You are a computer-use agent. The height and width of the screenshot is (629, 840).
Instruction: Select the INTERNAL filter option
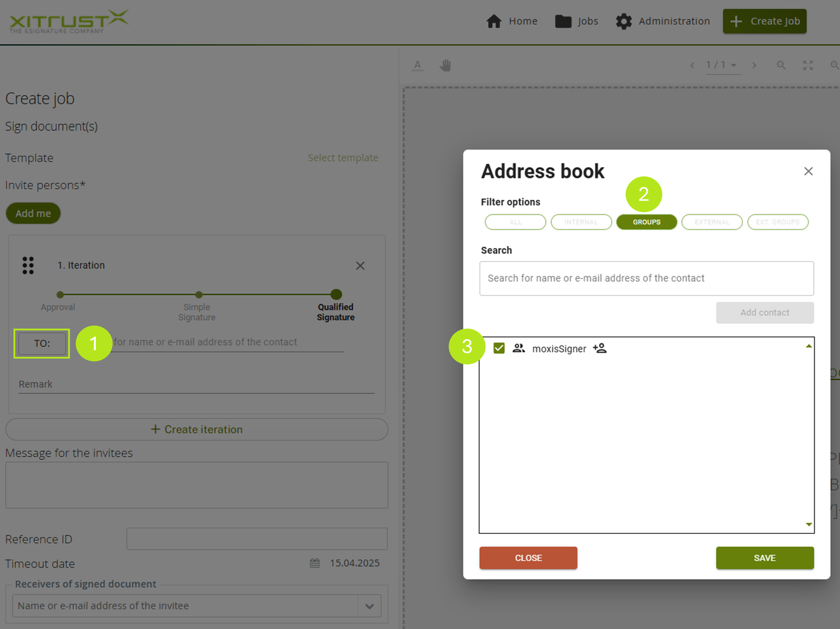[581, 222]
